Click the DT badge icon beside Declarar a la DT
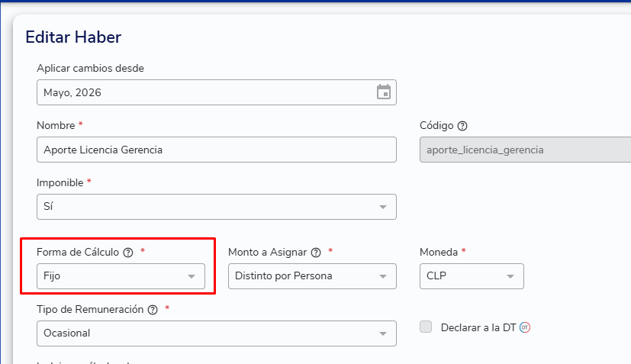This screenshot has height=364, width=631. pos(525,327)
